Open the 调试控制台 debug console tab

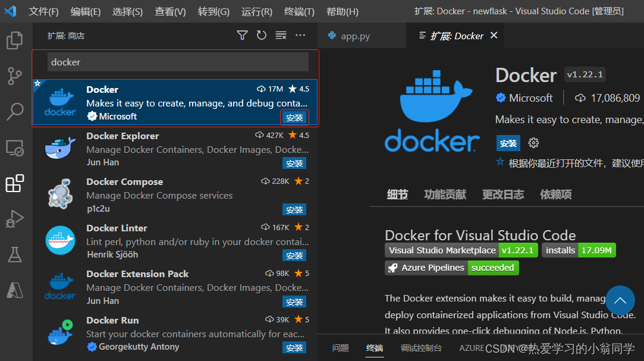pos(421,349)
